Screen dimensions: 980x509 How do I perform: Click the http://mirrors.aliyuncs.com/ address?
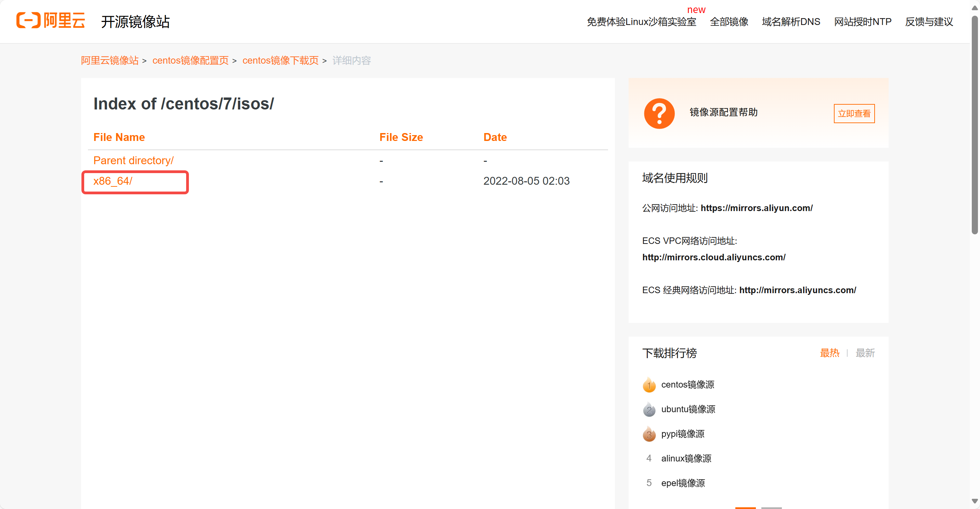point(797,290)
